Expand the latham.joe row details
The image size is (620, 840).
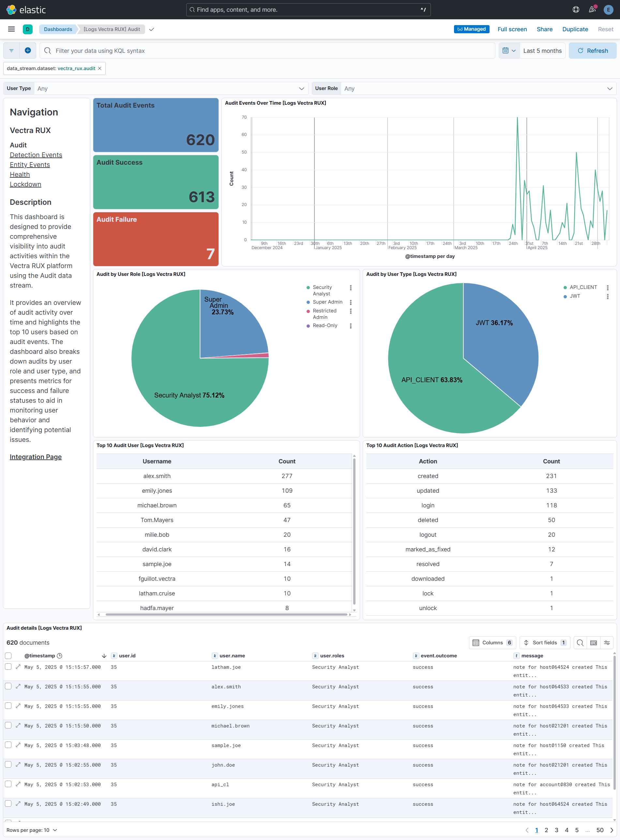tap(18, 667)
